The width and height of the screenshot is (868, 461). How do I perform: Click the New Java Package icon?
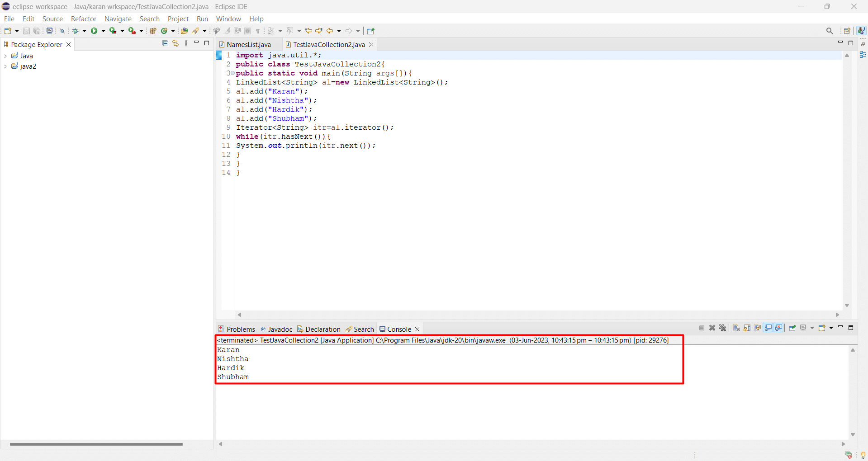(153, 31)
